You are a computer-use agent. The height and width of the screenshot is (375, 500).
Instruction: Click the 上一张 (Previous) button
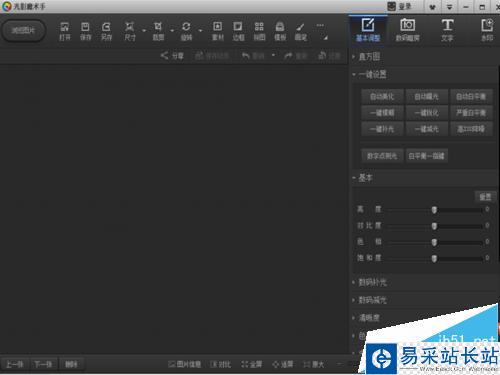coord(15,364)
